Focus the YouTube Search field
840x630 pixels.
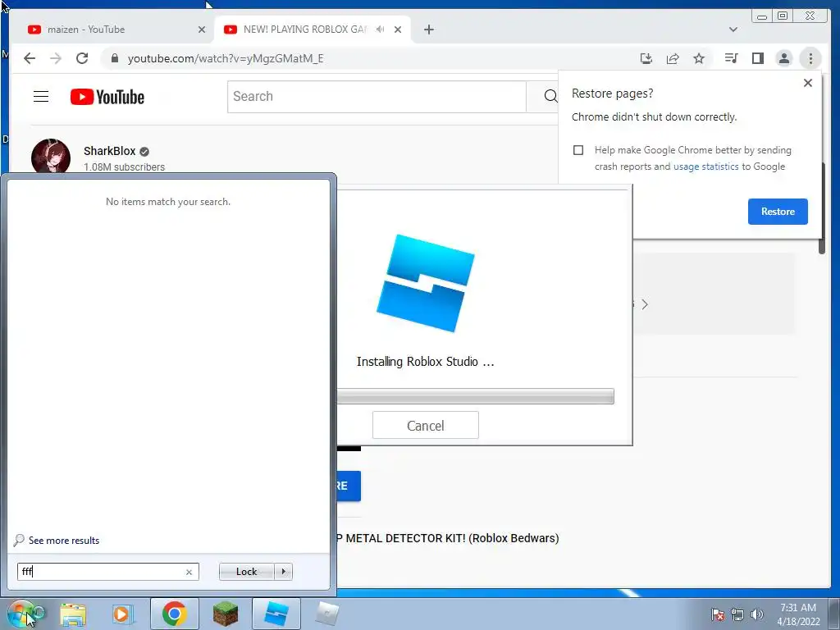(x=377, y=97)
